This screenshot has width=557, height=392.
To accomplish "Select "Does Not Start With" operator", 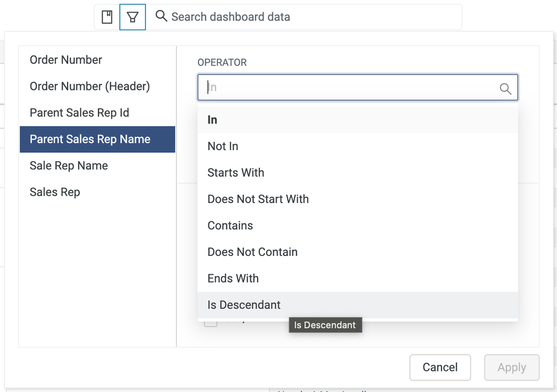I will (x=258, y=199).
